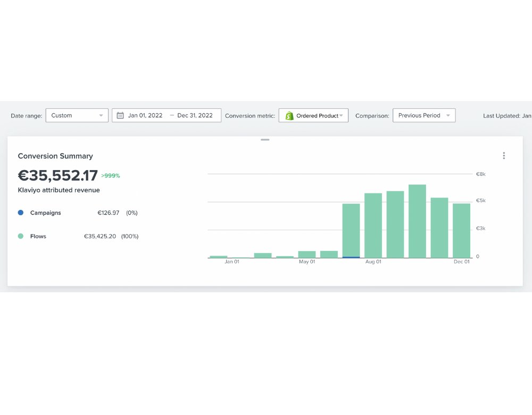Click the Klaviyo attributed revenue label
This screenshot has height=415, width=532.
59,190
